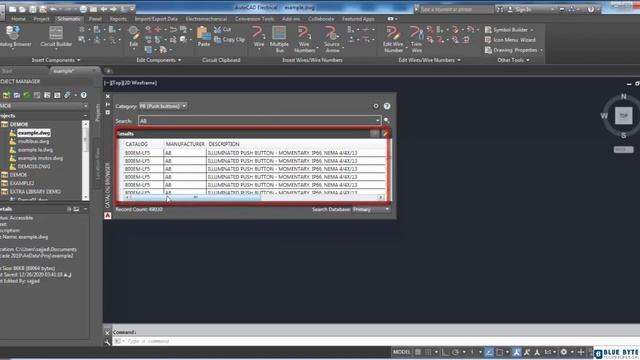This screenshot has height=360, width=640.
Task: Click the results scrollbar right arrow
Action: (381, 198)
